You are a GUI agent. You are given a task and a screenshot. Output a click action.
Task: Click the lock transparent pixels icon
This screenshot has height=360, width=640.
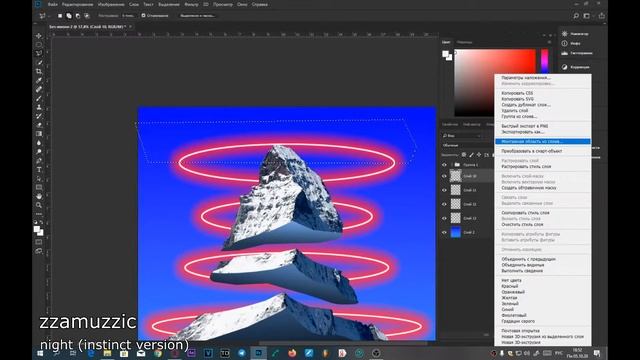pos(464,155)
